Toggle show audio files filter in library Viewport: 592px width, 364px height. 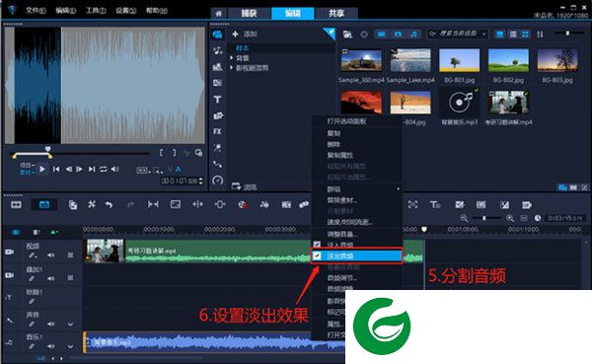pos(414,35)
